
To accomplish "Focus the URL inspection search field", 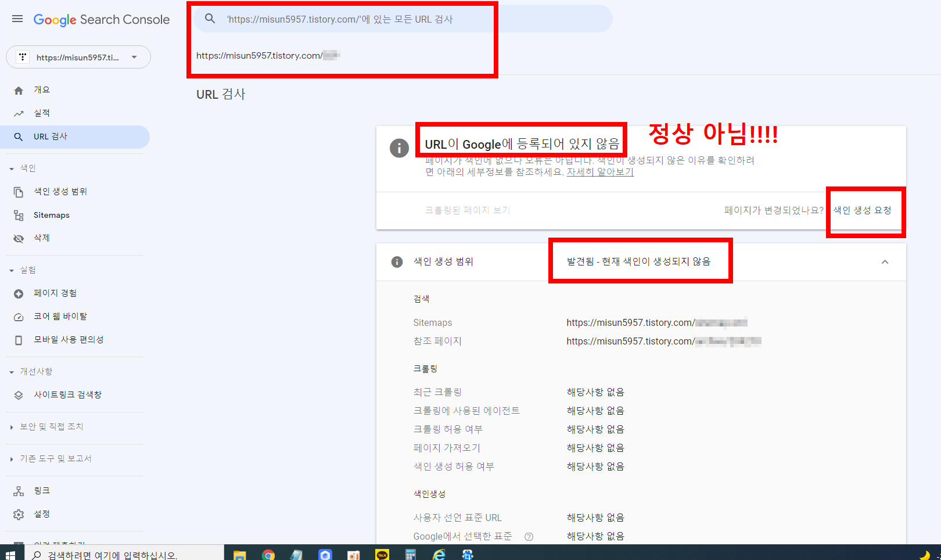I will [403, 19].
